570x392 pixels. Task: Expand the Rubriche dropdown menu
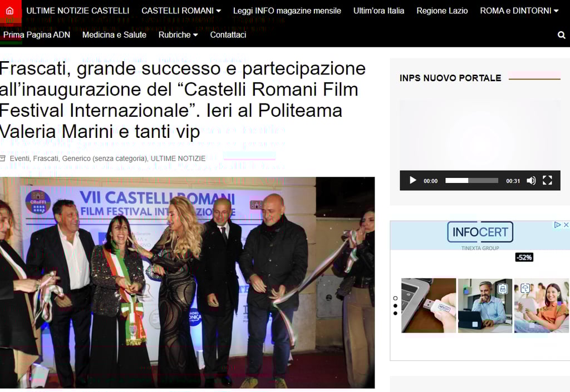click(x=178, y=35)
